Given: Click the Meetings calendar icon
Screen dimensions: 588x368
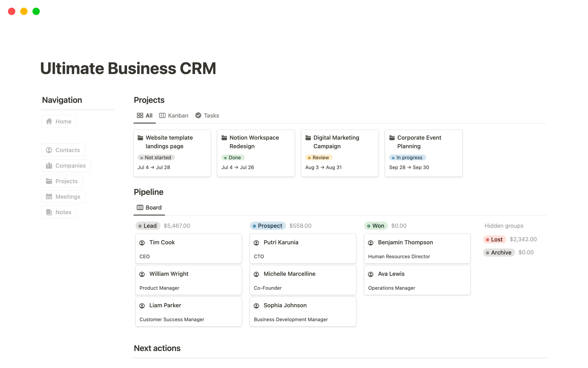Looking at the screenshot, I should (x=49, y=197).
